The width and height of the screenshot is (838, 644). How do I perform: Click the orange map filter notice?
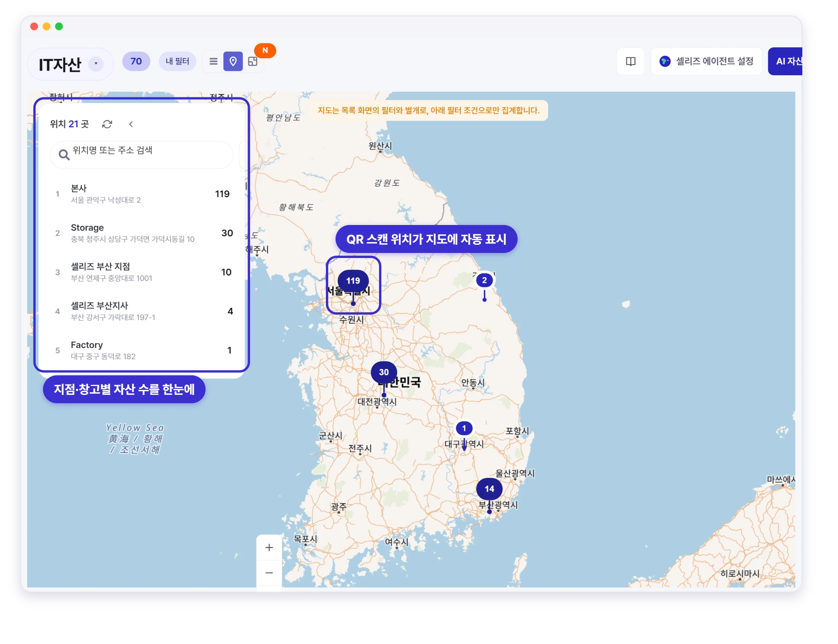point(429,111)
